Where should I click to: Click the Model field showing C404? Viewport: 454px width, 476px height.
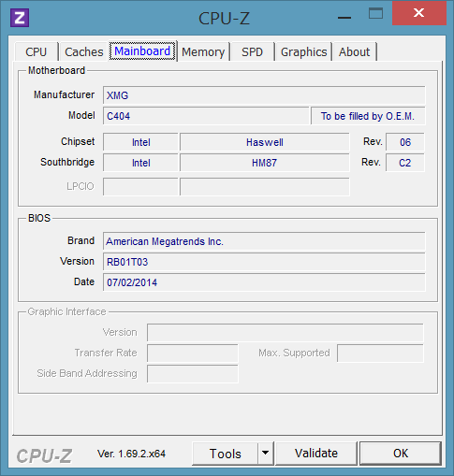tap(206, 116)
